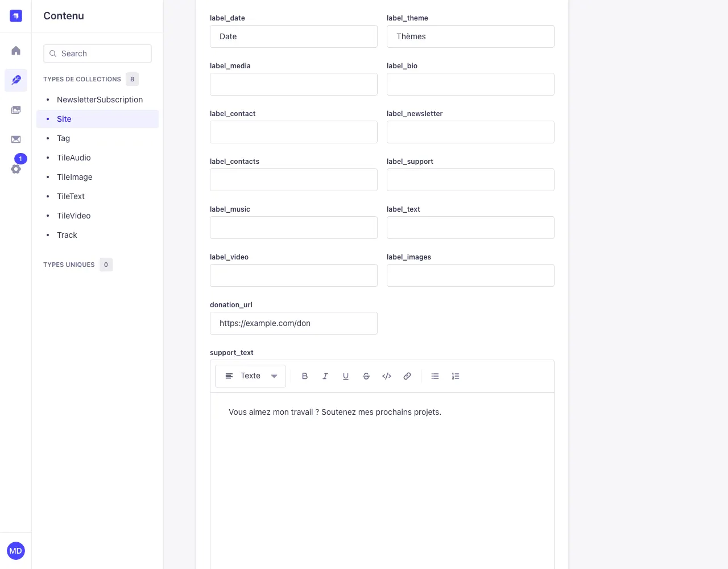
Task: Click the label_text input field
Action: click(x=470, y=228)
